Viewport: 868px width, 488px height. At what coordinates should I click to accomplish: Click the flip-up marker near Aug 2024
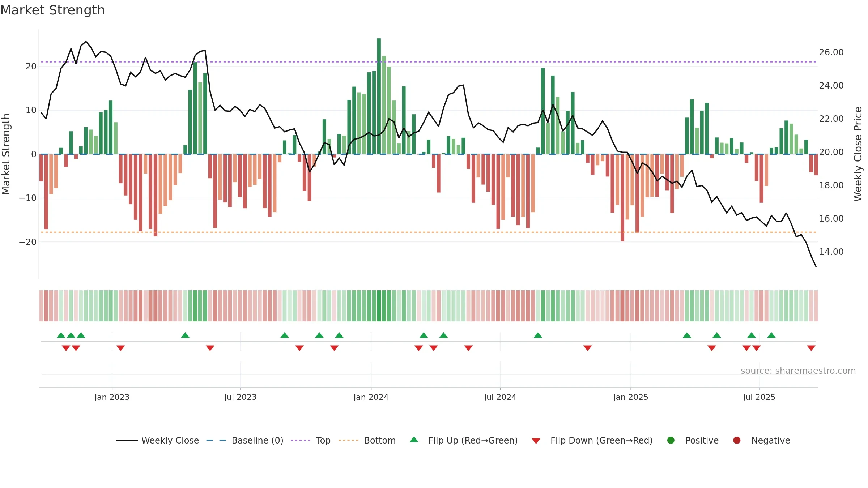538,335
